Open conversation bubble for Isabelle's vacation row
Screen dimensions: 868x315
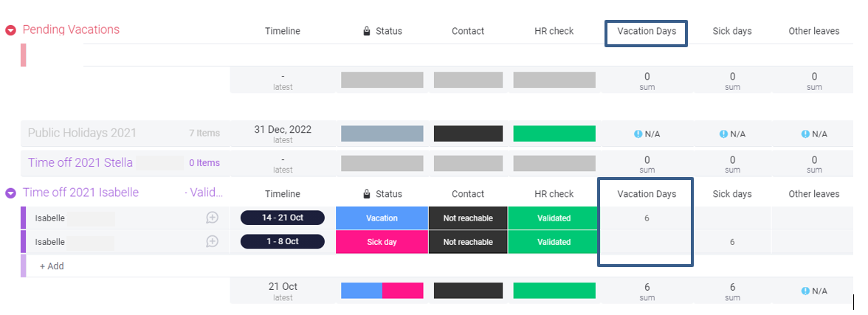(x=212, y=218)
